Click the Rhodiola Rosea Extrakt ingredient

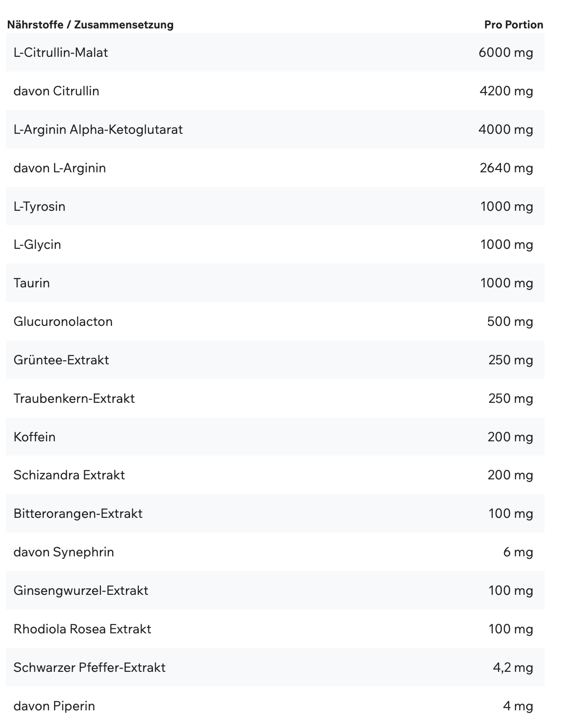82,629
